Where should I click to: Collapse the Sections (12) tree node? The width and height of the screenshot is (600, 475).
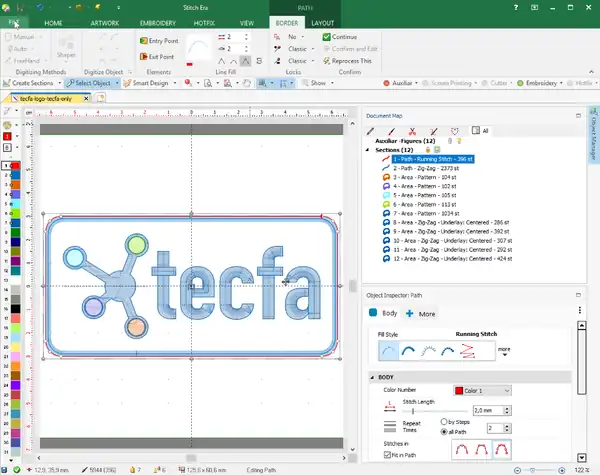[368, 150]
